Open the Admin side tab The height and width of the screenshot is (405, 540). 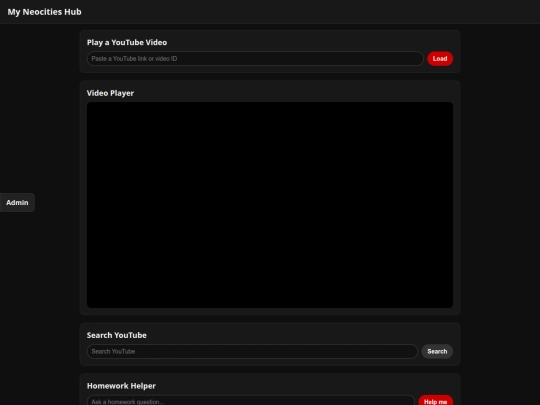[17, 202]
